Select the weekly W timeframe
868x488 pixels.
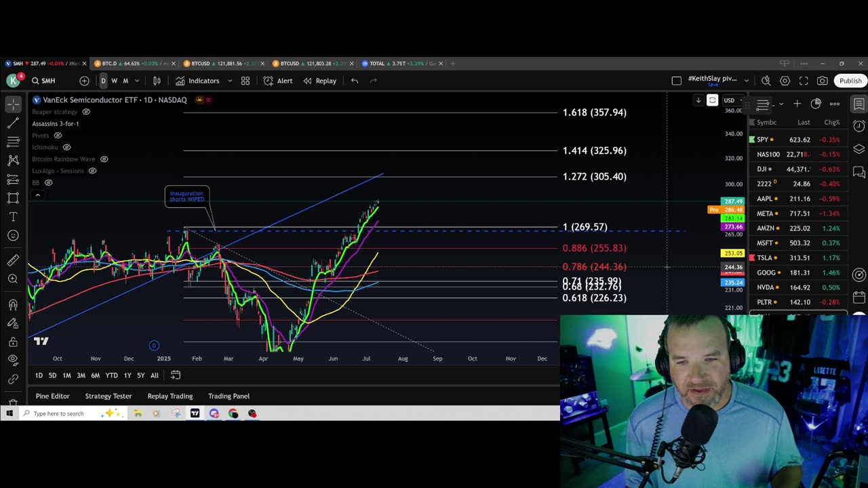[114, 81]
